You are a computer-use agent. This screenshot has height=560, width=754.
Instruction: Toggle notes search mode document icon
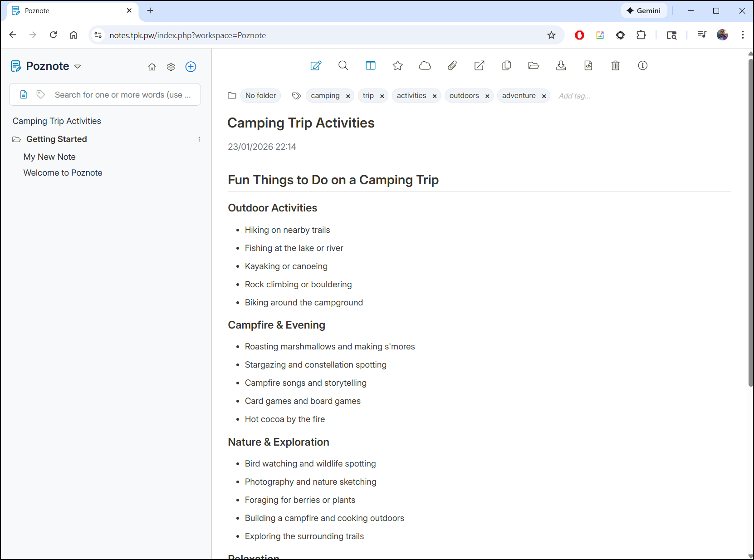coord(24,94)
